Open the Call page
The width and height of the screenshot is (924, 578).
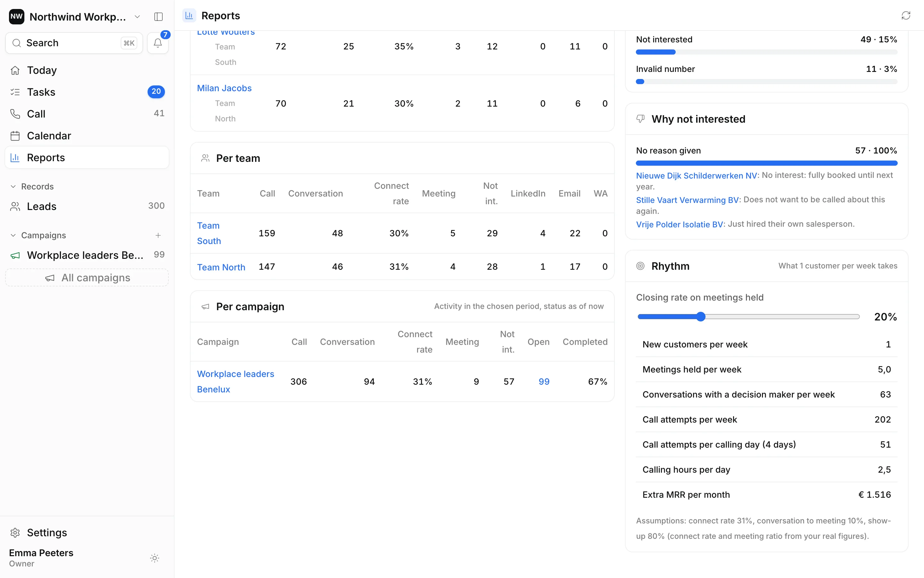(87, 114)
